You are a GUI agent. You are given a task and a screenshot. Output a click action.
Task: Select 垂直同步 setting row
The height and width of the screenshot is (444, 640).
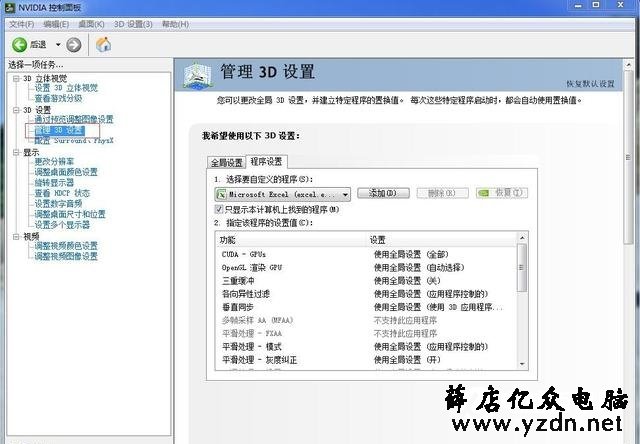coord(366,307)
